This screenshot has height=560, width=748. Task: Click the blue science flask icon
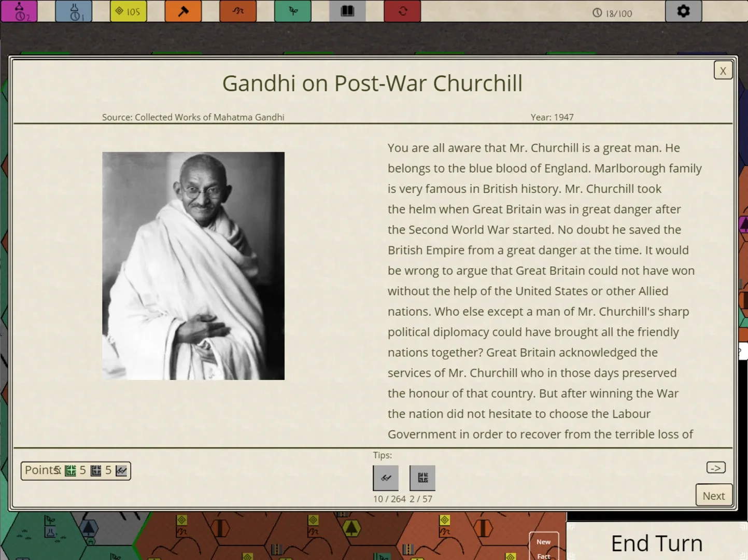pyautogui.click(x=74, y=11)
